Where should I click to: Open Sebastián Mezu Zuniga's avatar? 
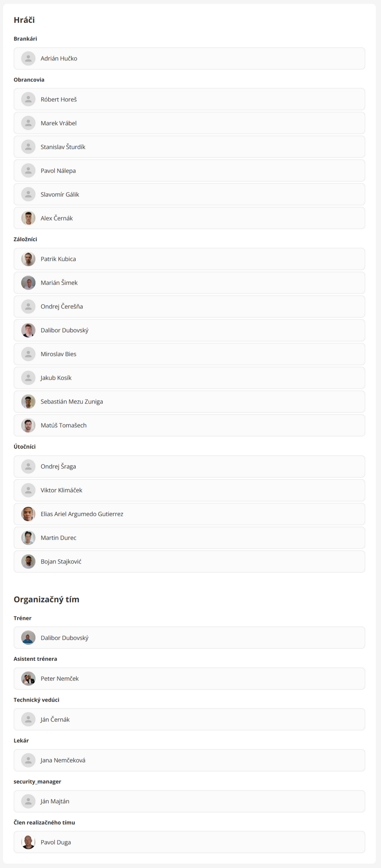coord(28,402)
